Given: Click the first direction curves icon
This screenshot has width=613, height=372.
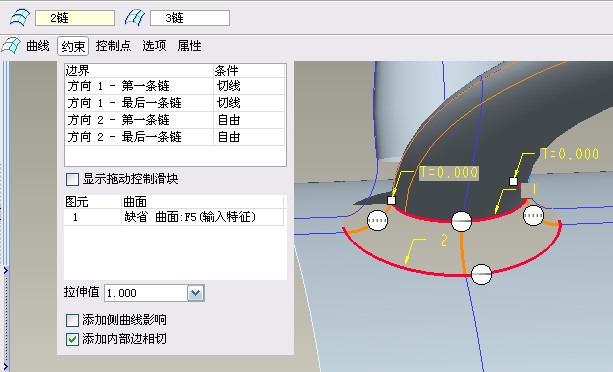Looking at the screenshot, I should [20, 18].
